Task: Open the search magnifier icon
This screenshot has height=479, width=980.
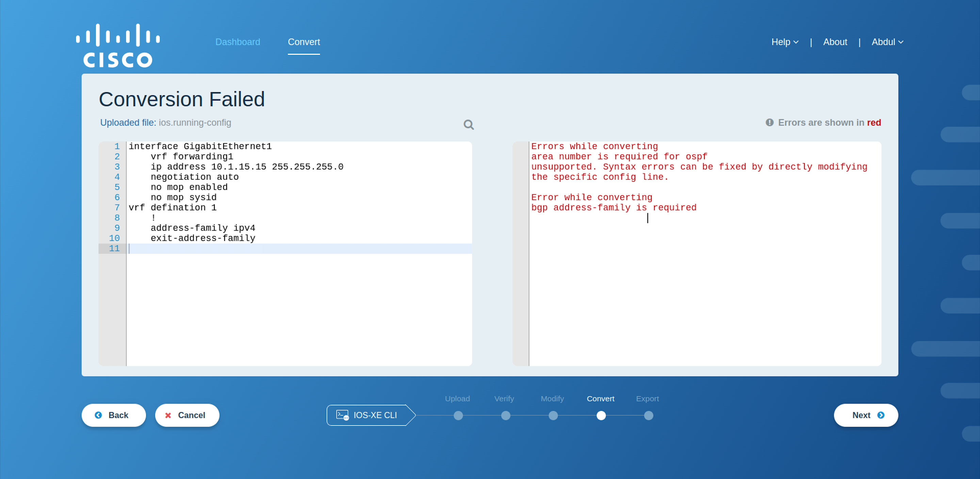Action: pyautogui.click(x=469, y=125)
